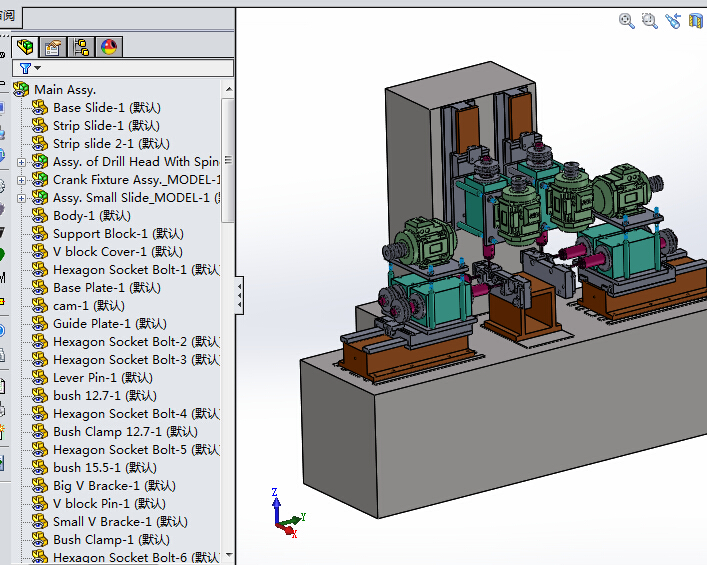Open the ConfigurationManager tab
707x565 pixels.
click(81, 47)
